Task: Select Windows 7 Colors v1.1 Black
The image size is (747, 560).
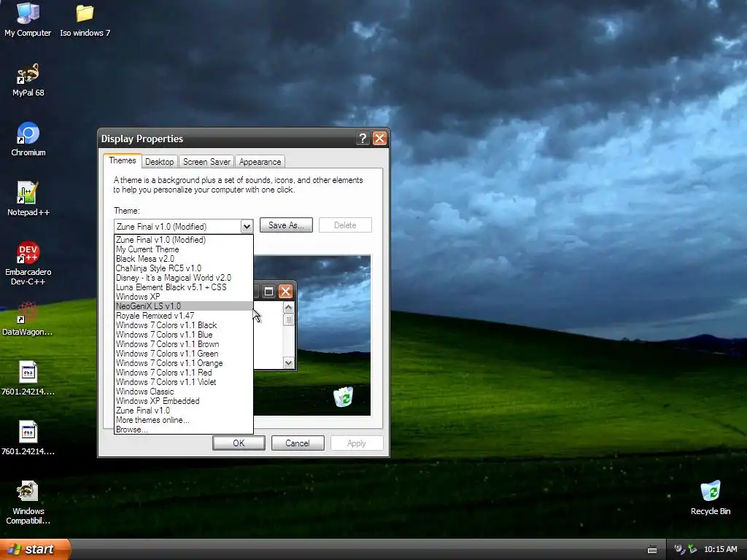Action: pos(184,325)
